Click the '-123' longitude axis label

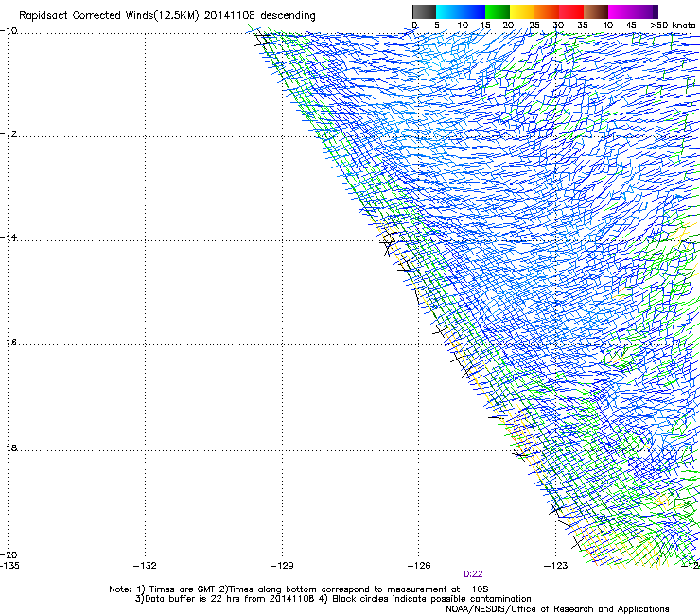(x=555, y=566)
